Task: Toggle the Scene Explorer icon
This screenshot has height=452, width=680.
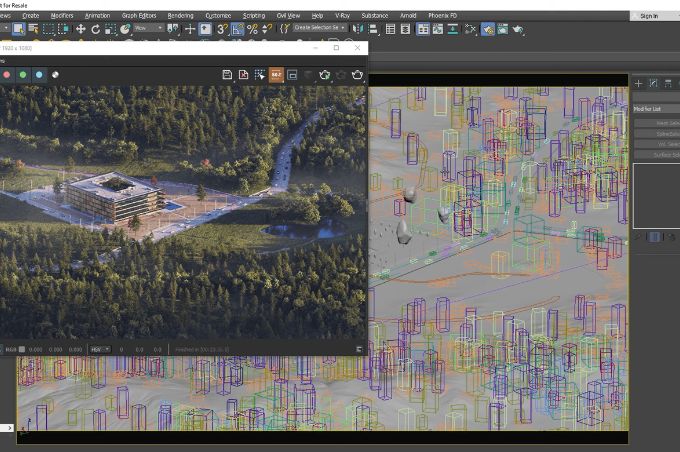Action: [390, 29]
